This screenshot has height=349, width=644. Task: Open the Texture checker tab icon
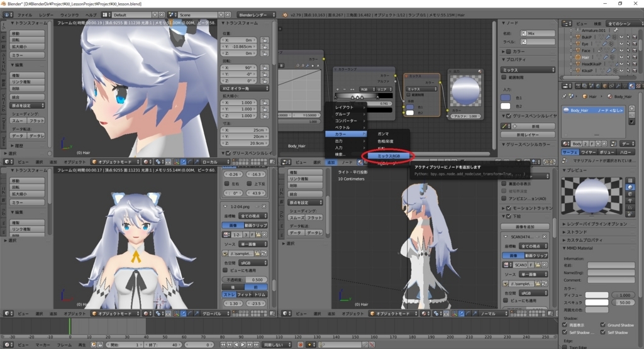click(x=638, y=86)
